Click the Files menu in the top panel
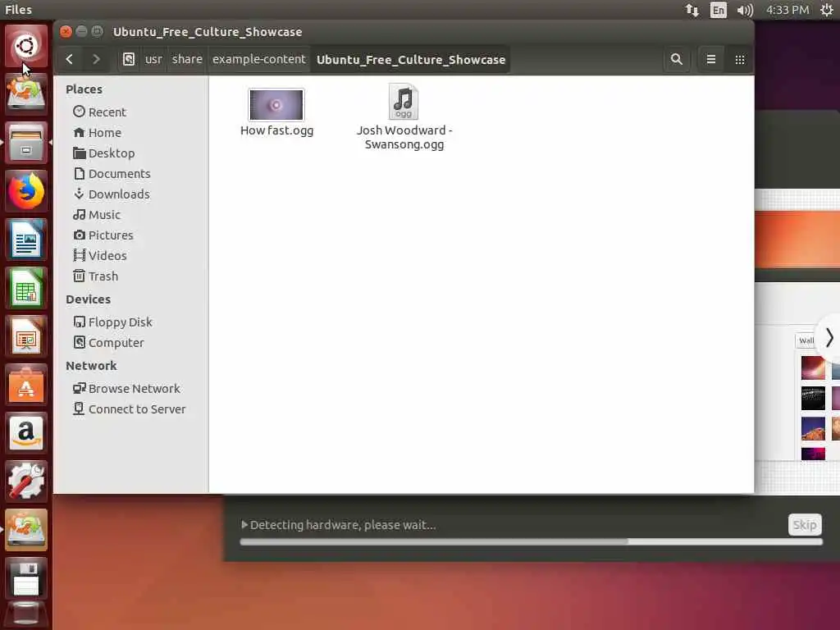 [19, 10]
